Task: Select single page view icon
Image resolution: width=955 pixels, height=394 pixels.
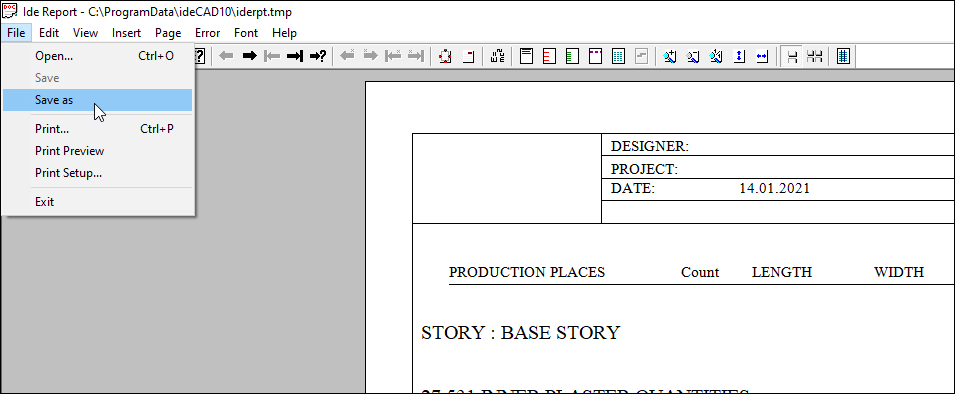Action: (792, 57)
